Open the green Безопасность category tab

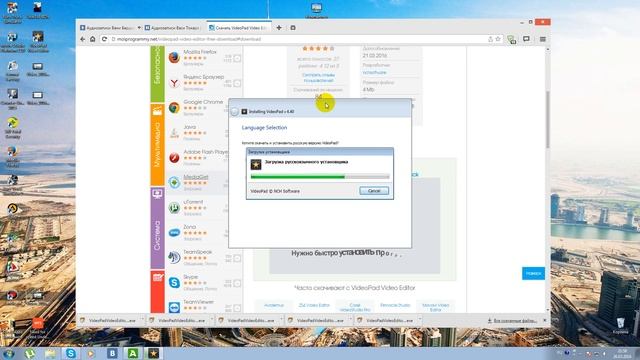(x=157, y=73)
